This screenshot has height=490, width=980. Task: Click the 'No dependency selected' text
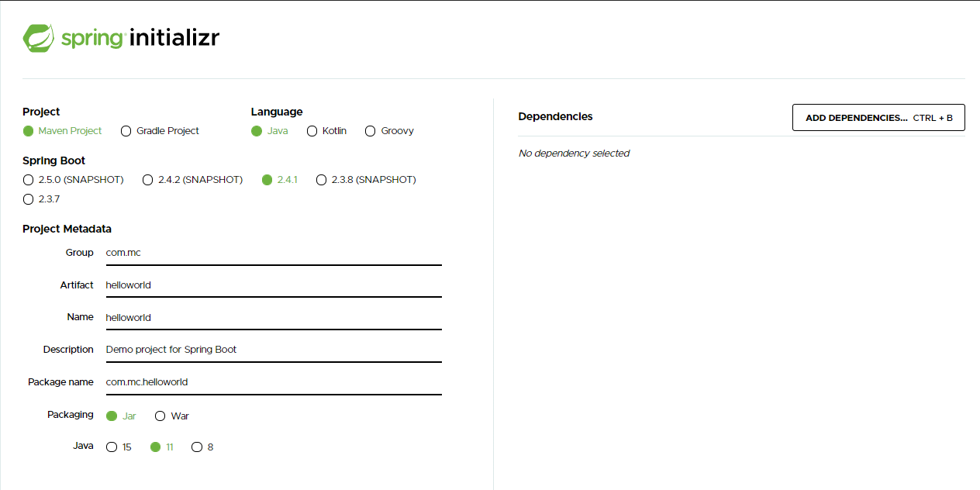(x=574, y=154)
